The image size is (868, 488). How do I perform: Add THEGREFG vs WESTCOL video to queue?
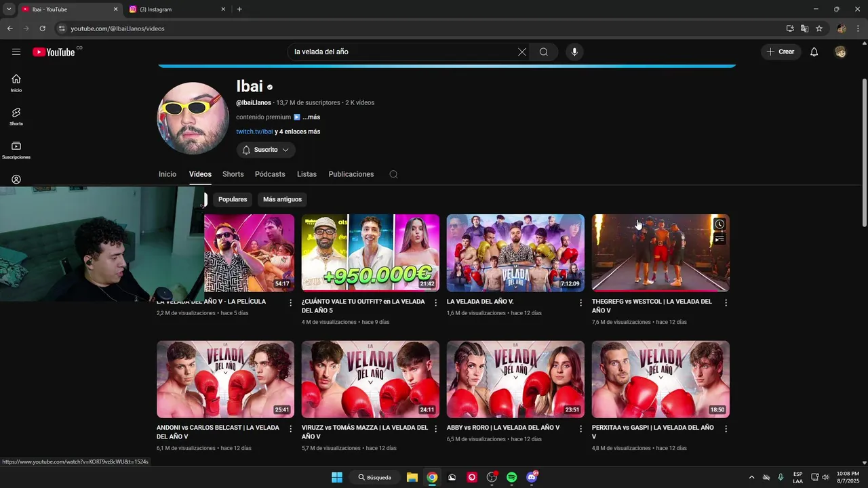point(719,239)
